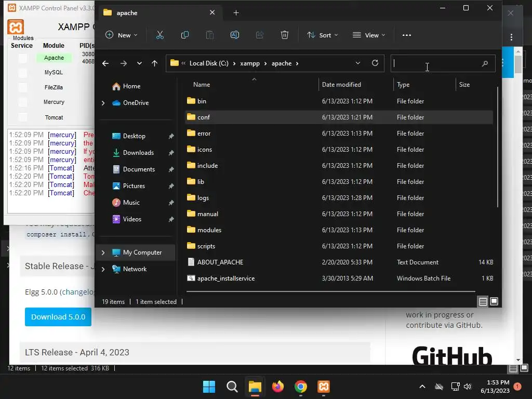Refresh the apache folder view
Image resolution: width=532 pixels, height=399 pixels.
click(x=375, y=63)
